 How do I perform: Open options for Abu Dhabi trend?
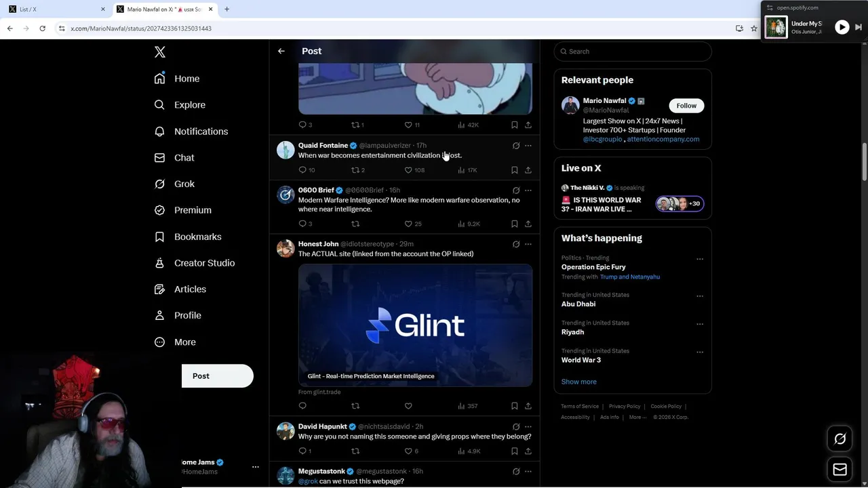[x=700, y=296]
